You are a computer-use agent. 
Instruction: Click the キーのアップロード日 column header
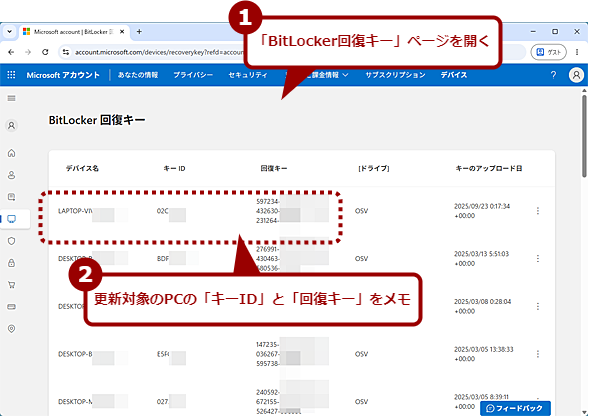pos(489,168)
